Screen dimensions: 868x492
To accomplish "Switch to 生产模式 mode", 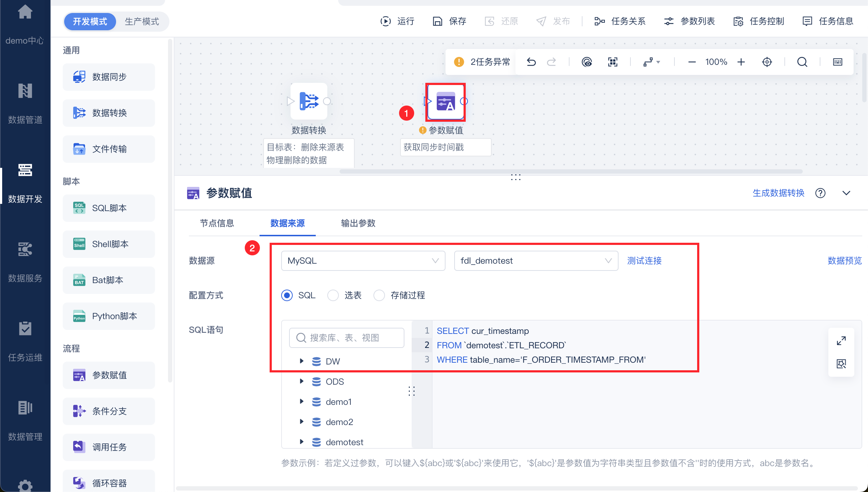I will coord(142,22).
